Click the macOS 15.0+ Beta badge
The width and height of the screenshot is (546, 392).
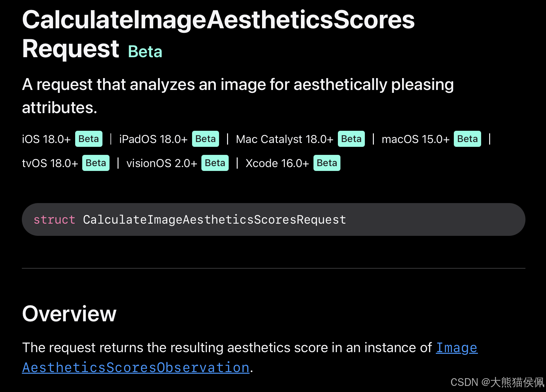click(x=467, y=139)
